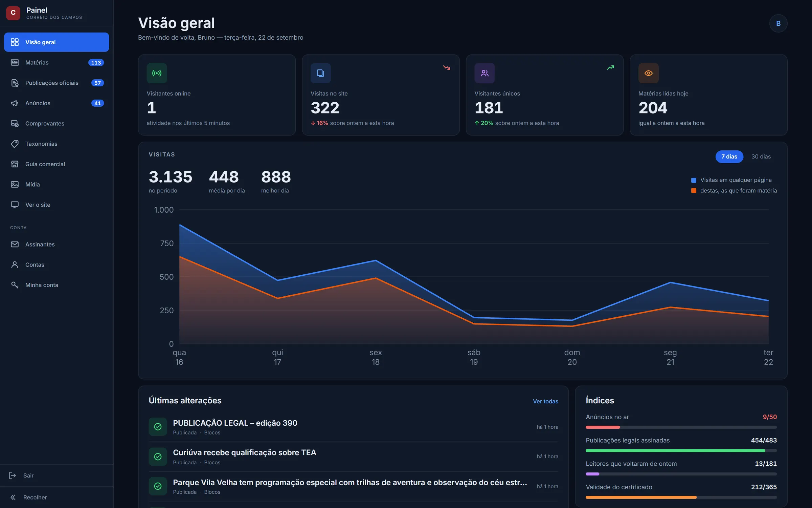Open the Anúncios menu label
Screen dimensions: 812x508
(38, 103)
